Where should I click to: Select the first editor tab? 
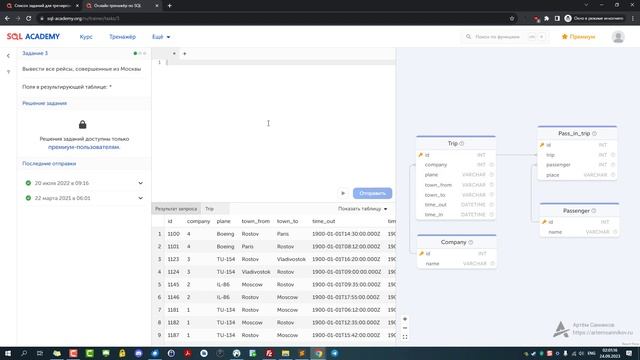pyautogui.click(x=174, y=53)
